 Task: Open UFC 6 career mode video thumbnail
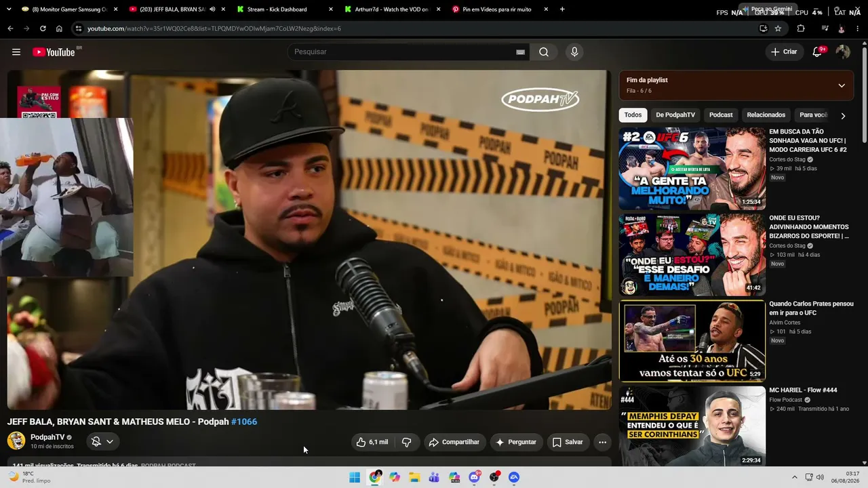point(692,169)
